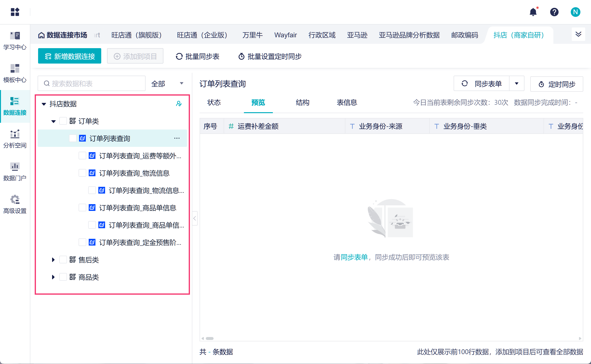591x364 pixels.
Task: Check 订单列表查询_运费等额外 checkbox
Action: (x=82, y=156)
